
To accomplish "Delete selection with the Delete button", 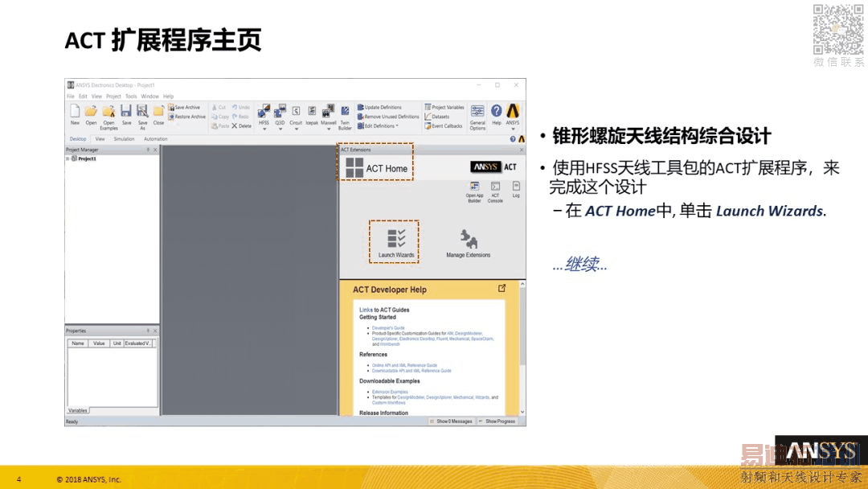I will [x=242, y=125].
